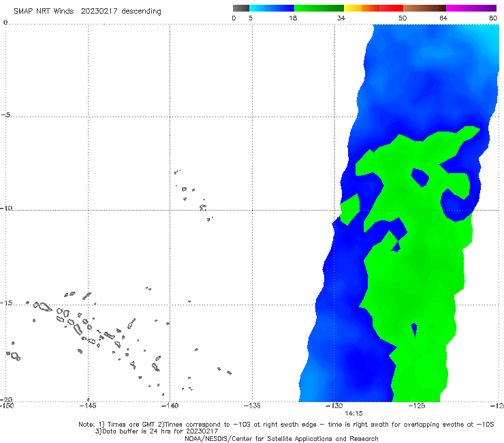Click the note '3)Data buffer is 24 hrs for 20230217'
The width and height of the screenshot is (504, 443).
(157, 431)
